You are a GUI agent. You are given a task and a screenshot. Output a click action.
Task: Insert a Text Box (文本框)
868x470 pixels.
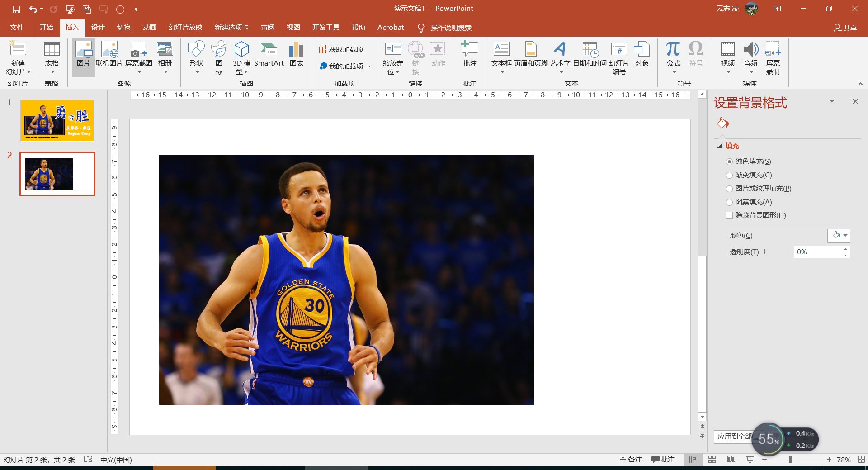tap(502, 58)
